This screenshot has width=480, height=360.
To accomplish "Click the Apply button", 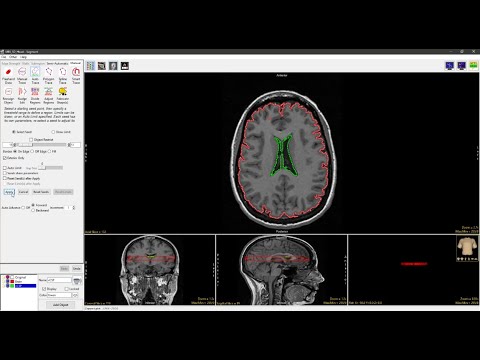I will 9,192.
